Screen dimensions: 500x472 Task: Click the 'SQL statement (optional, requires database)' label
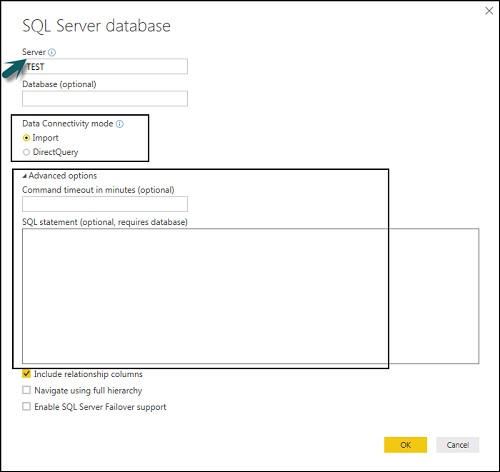[105, 222]
